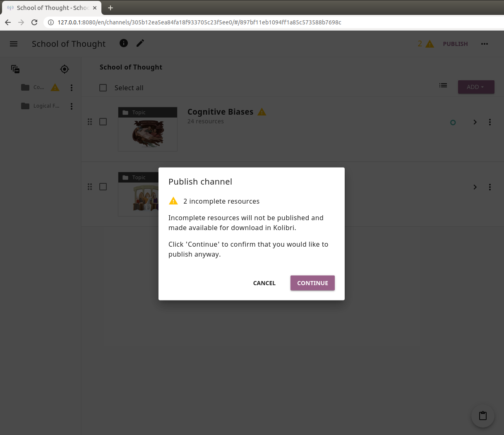
Task: Go back in browser history
Action: (x=8, y=22)
